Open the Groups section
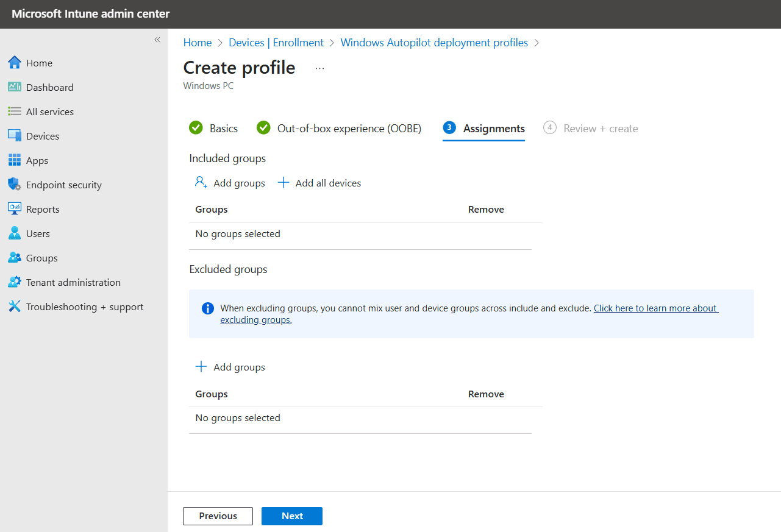 pos(40,257)
